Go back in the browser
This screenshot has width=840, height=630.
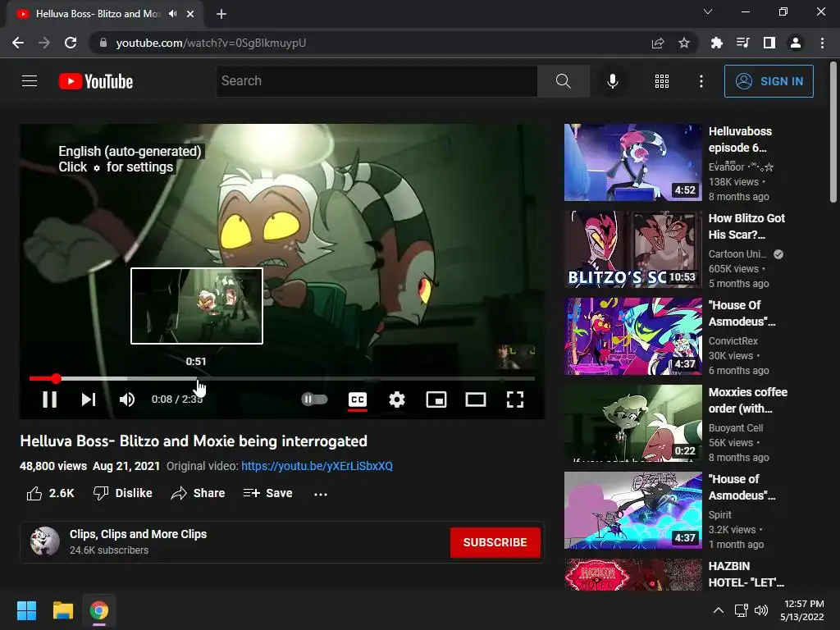click(x=18, y=43)
